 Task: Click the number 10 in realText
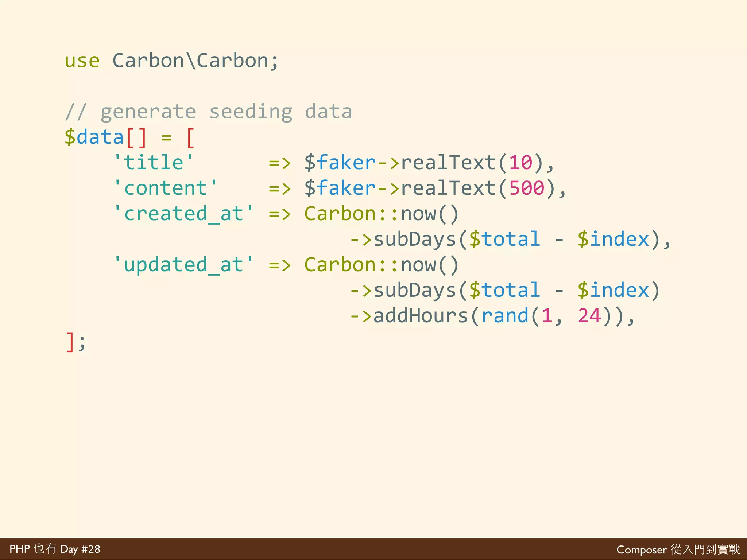point(521,163)
